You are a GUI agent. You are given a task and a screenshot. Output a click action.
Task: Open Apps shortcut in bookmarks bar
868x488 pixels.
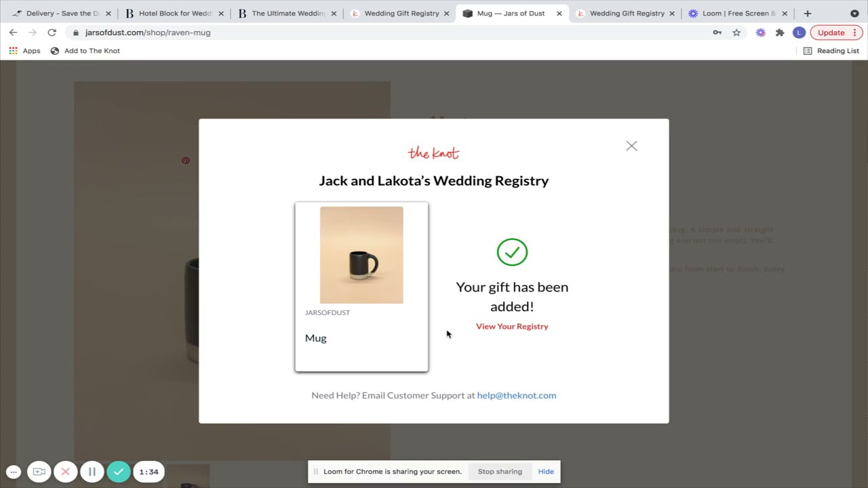(x=24, y=51)
